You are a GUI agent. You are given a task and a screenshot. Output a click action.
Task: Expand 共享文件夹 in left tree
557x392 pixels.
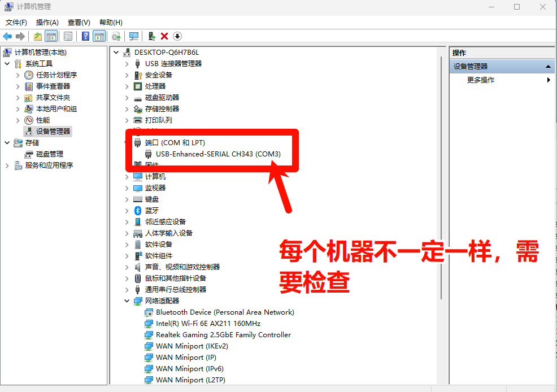18,98
